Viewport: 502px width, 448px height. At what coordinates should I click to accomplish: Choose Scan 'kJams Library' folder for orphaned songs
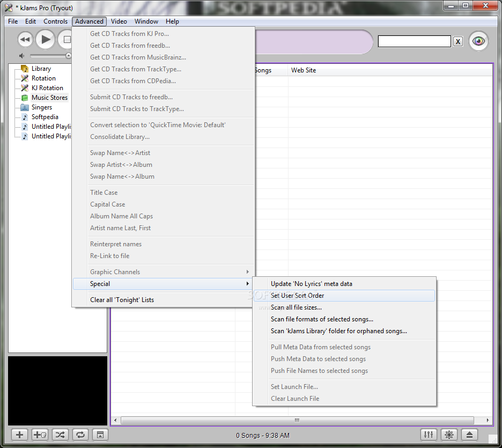coord(344,331)
